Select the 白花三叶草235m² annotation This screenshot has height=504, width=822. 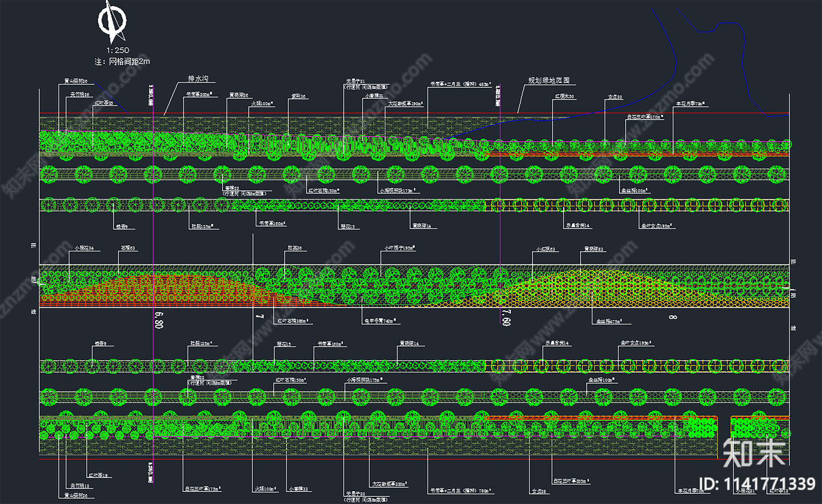[572, 481]
